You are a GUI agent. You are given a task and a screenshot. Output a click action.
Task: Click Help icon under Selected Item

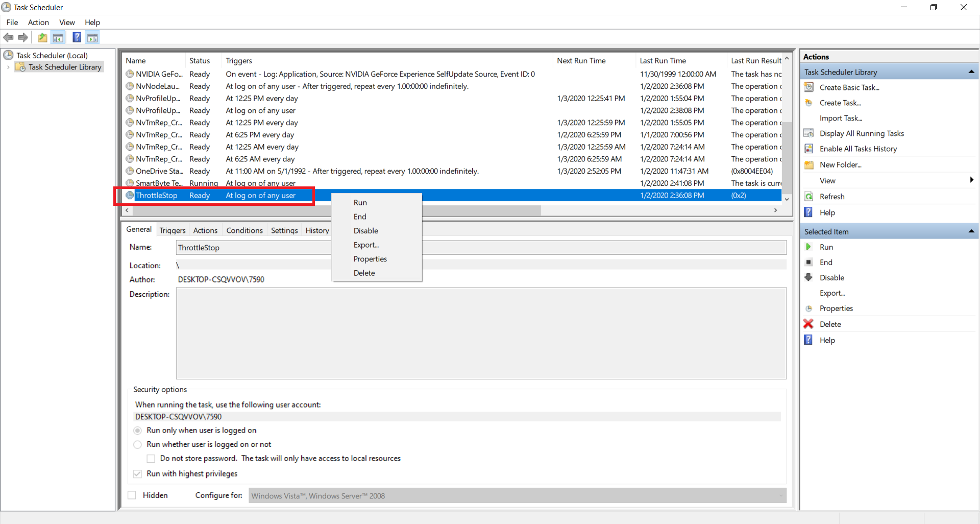coord(808,340)
